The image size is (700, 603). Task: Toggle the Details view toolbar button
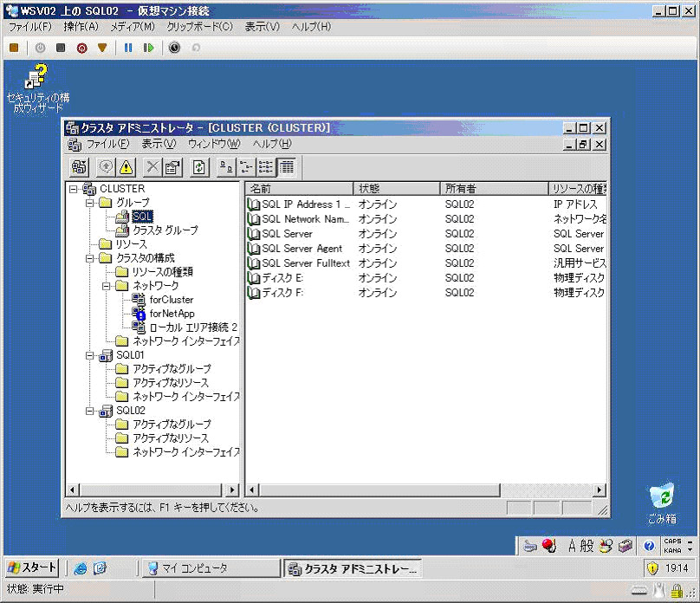(287, 167)
